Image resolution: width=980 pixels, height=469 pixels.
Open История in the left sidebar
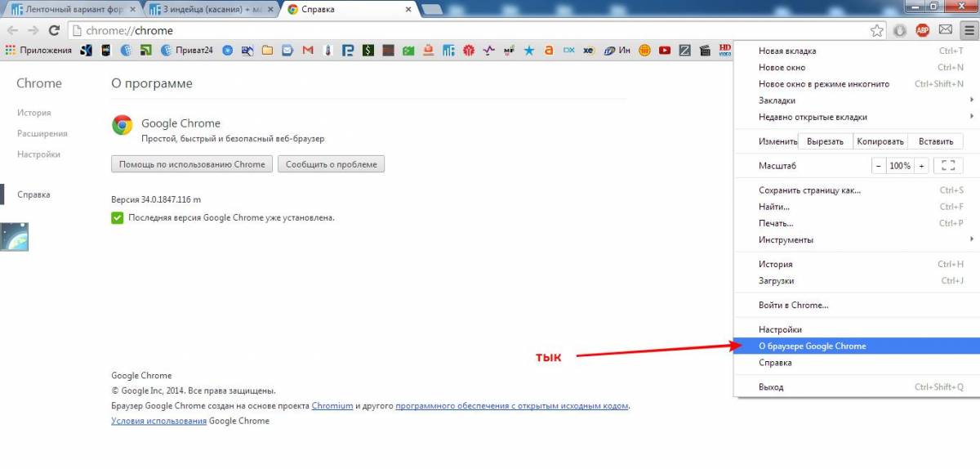pos(34,113)
